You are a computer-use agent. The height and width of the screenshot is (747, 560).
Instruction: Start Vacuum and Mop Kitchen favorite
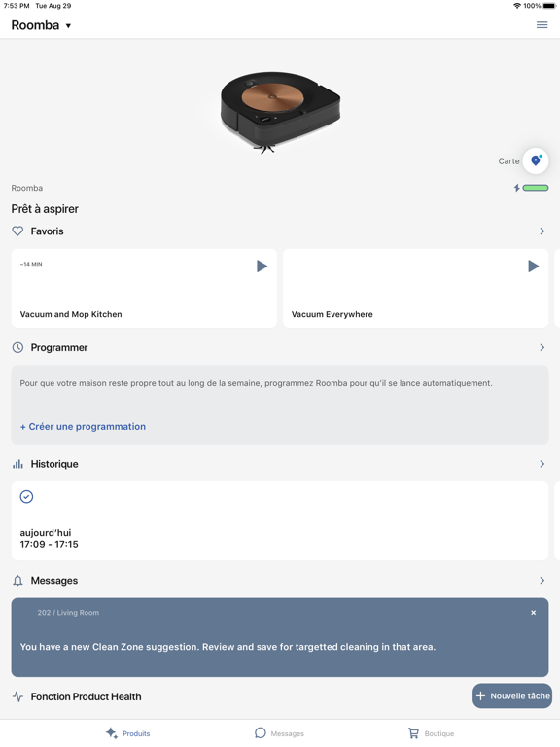262,266
